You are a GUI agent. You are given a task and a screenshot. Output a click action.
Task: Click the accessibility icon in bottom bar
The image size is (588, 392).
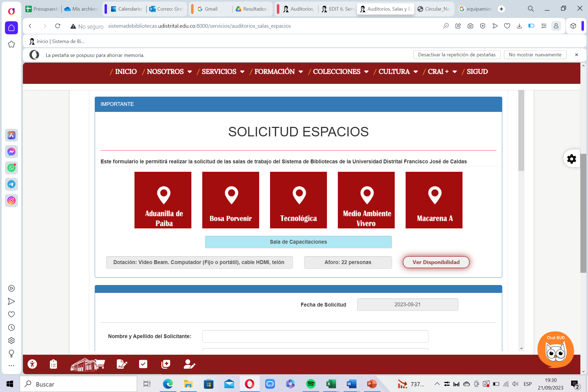tap(32, 364)
